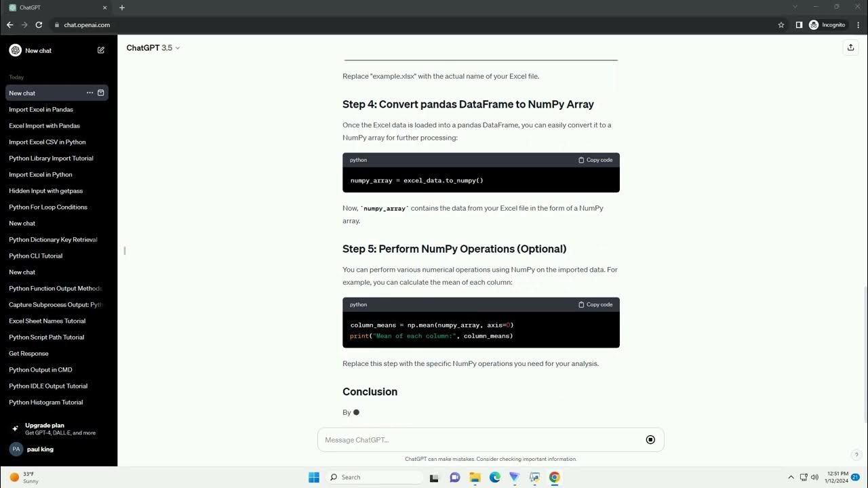Click the share chat icon
This screenshot has height=488, width=868.
[850, 47]
